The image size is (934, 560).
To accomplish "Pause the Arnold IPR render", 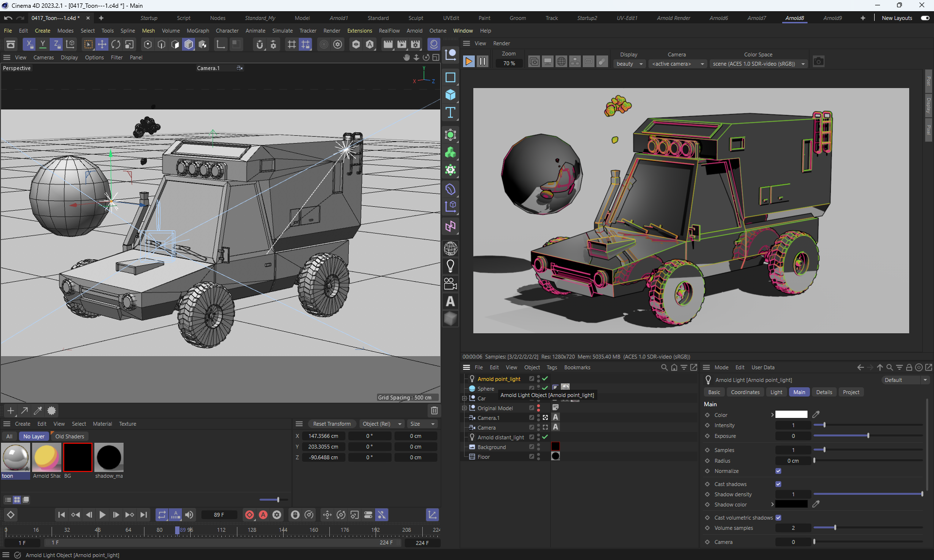I will (x=482, y=62).
